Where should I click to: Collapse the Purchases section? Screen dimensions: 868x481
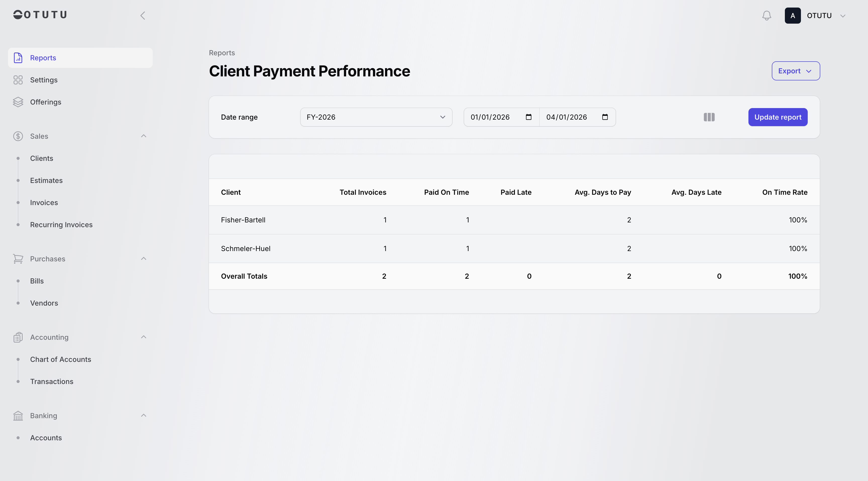click(x=144, y=259)
